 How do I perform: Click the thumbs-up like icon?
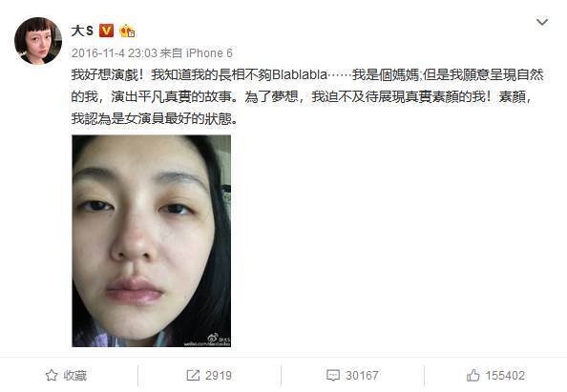point(473,376)
